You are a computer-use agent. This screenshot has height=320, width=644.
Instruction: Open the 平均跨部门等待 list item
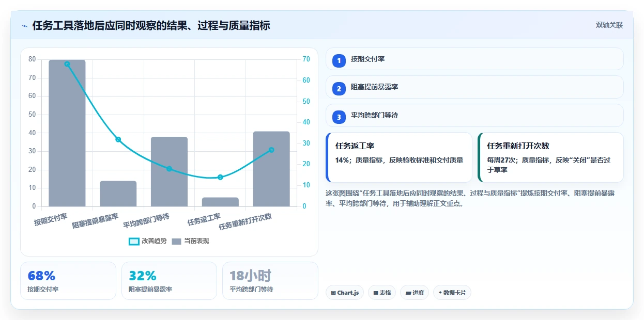(x=474, y=115)
